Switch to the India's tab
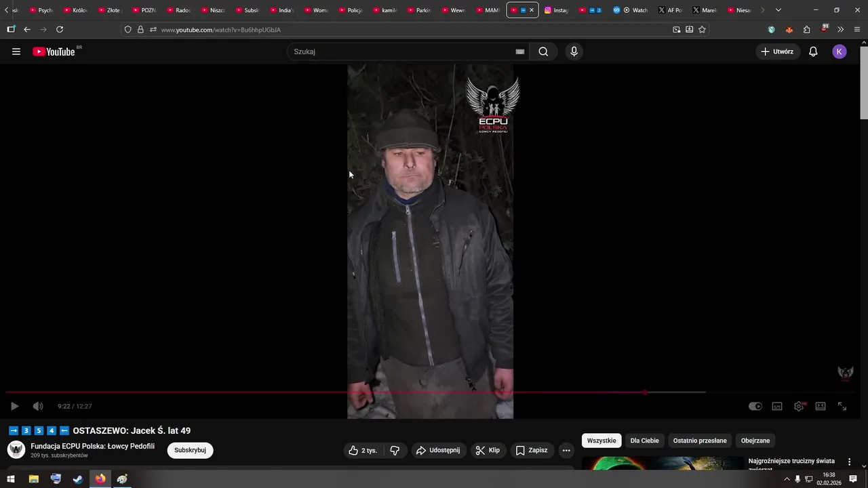Screen dimensions: 868x488 (281, 10)
